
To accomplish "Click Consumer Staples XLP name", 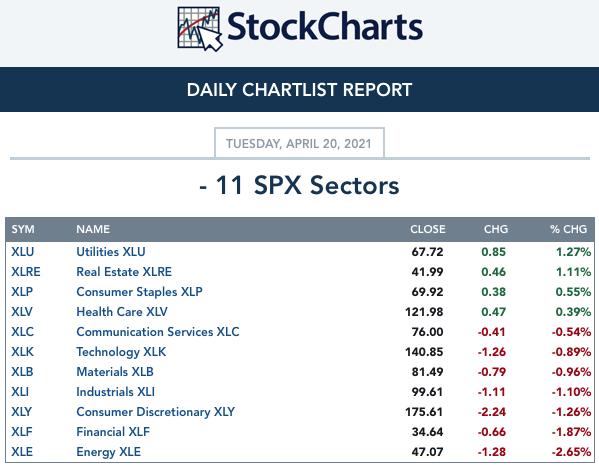I will [139, 292].
